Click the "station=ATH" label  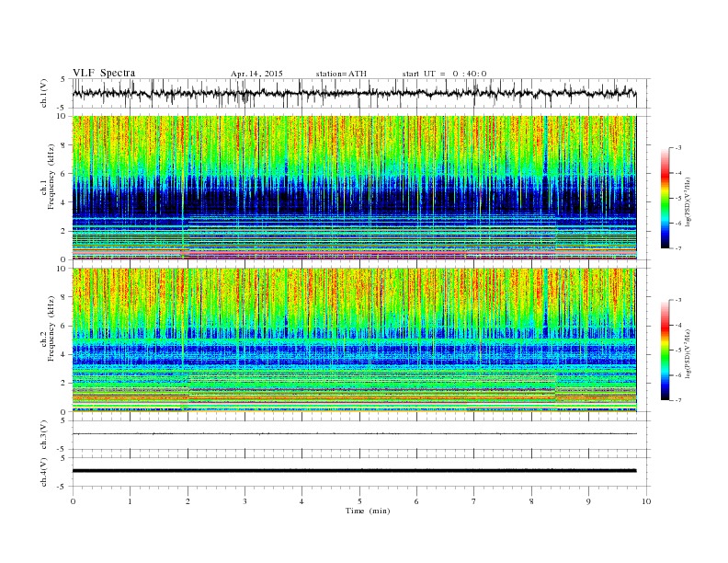(341, 74)
